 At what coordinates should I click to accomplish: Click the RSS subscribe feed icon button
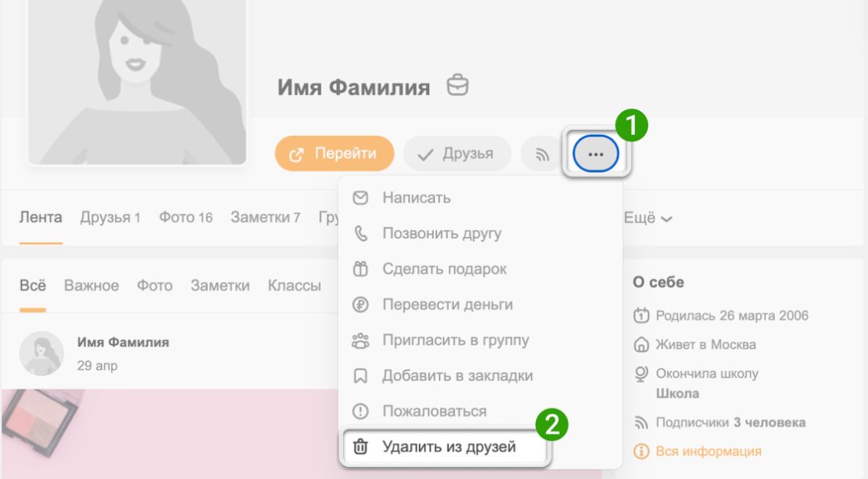pyautogui.click(x=542, y=154)
